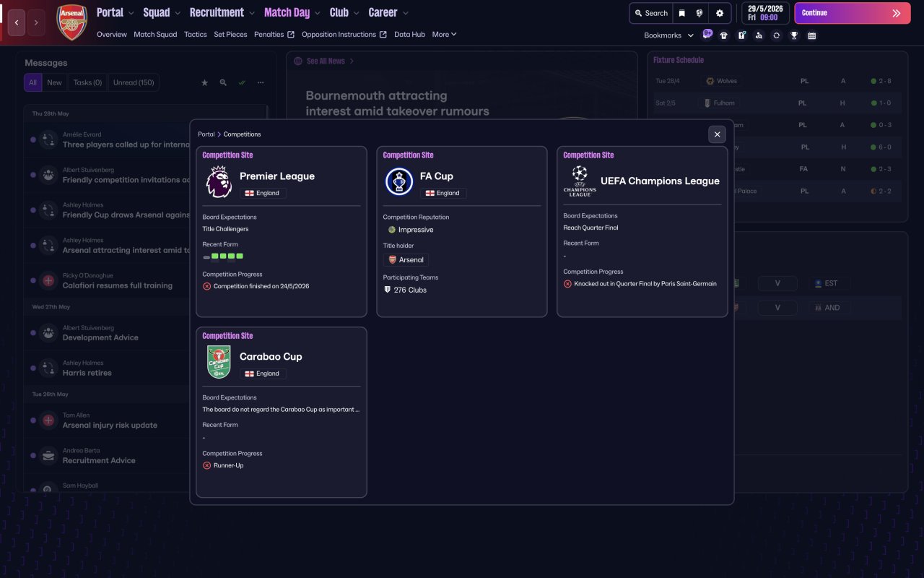Click the Arsenal title holder chip
The height and width of the screenshot is (578, 924).
pyautogui.click(x=406, y=259)
